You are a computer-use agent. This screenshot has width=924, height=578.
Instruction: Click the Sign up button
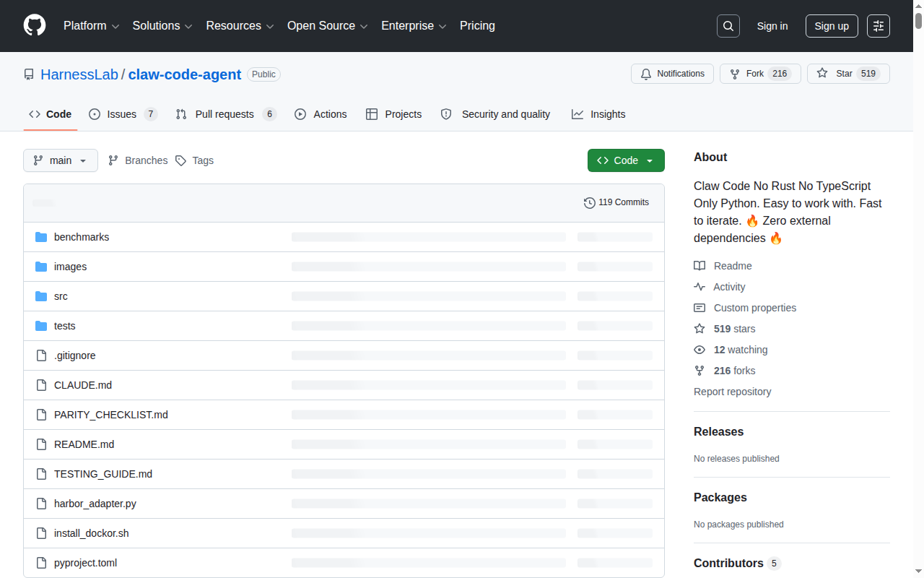click(832, 26)
